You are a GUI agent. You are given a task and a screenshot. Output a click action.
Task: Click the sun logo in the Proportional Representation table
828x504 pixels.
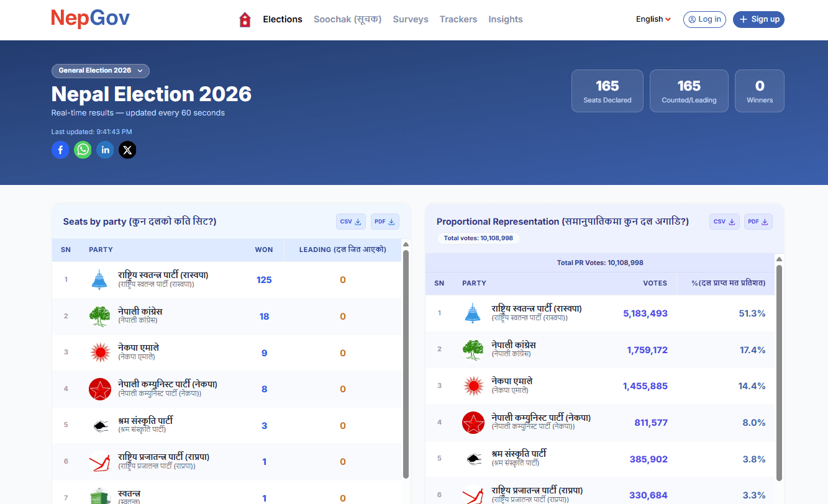pos(473,386)
